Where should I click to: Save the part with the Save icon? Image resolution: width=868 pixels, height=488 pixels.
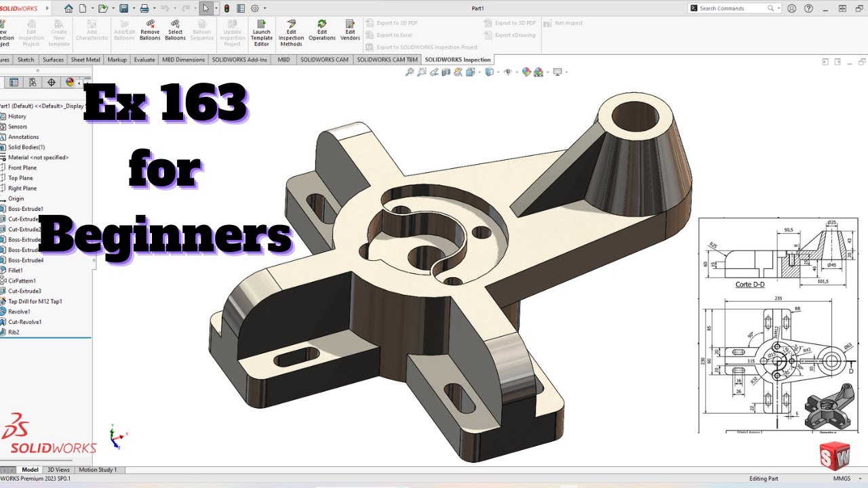pyautogui.click(x=123, y=8)
